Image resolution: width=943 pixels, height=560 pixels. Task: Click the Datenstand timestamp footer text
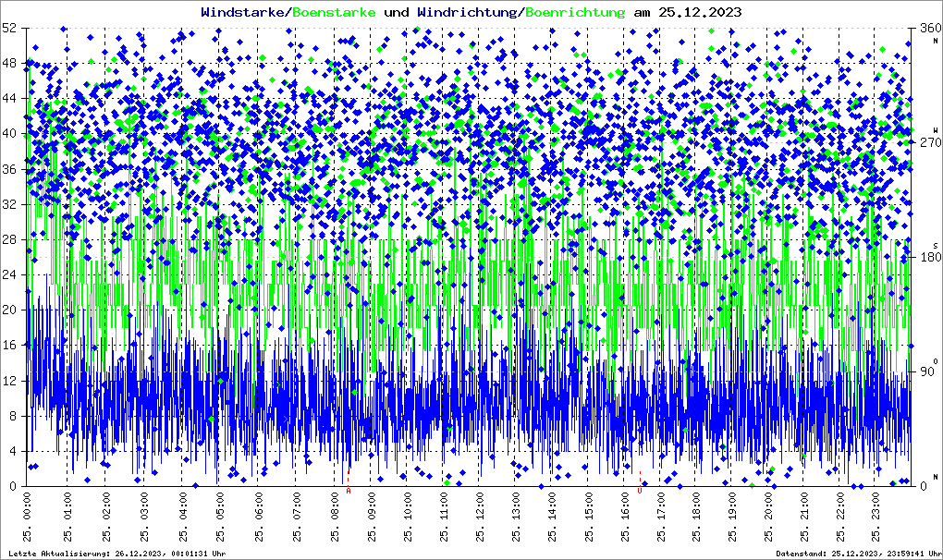[x=858, y=554]
